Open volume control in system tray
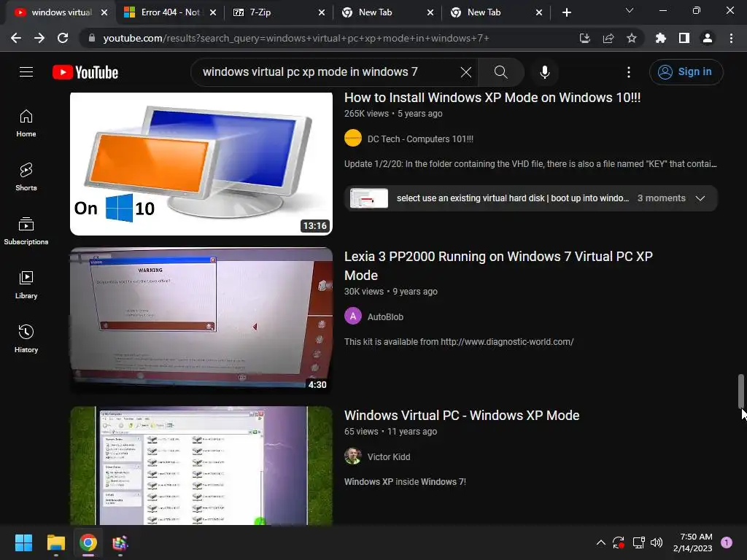The height and width of the screenshot is (560, 747). point(657,542)
